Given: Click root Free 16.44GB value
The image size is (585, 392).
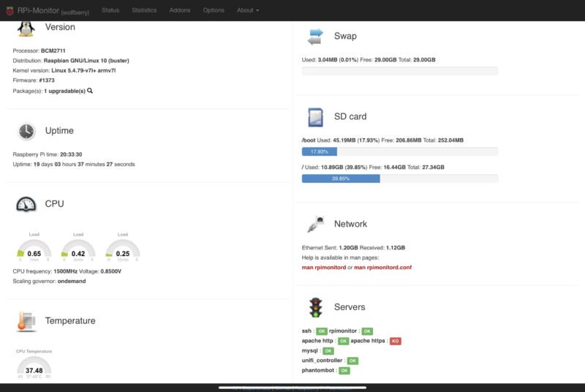Looking at the screenshot, I should [394, 167].
